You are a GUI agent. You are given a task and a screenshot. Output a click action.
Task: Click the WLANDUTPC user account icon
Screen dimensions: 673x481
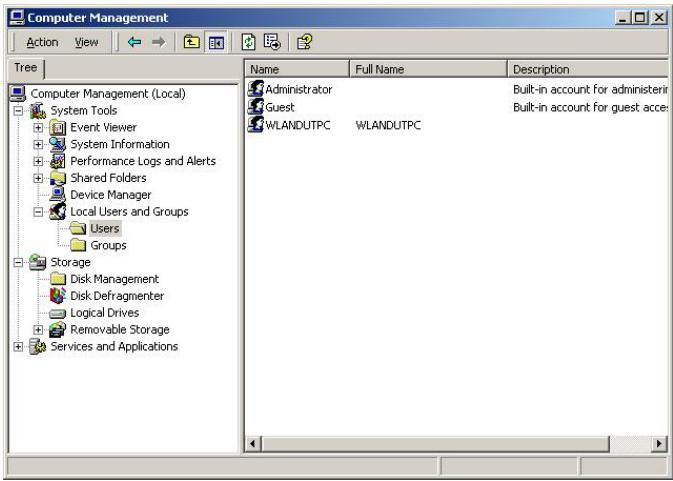256,124
